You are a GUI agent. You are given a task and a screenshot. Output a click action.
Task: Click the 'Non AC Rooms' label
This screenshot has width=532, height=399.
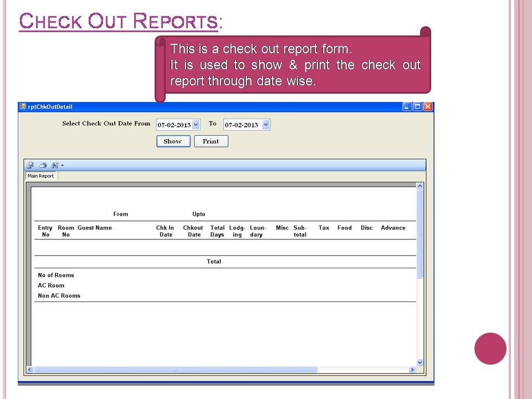(x=59, y=295)
